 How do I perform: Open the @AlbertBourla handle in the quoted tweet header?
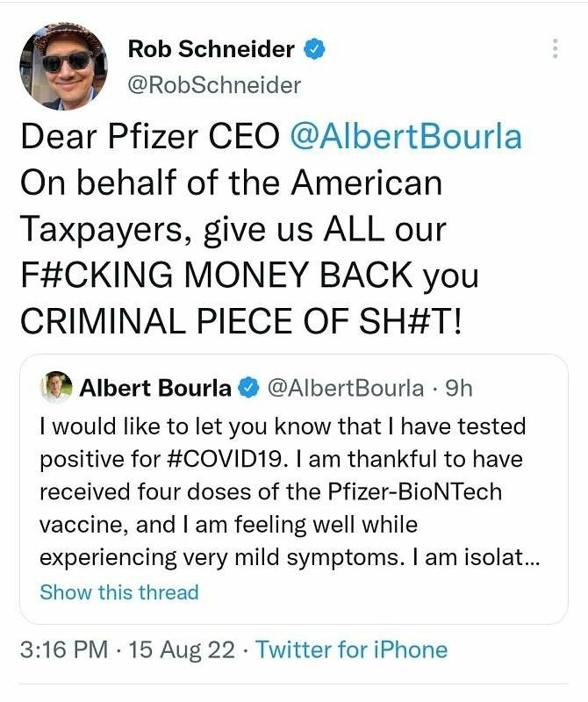click(x=346, y=388)
